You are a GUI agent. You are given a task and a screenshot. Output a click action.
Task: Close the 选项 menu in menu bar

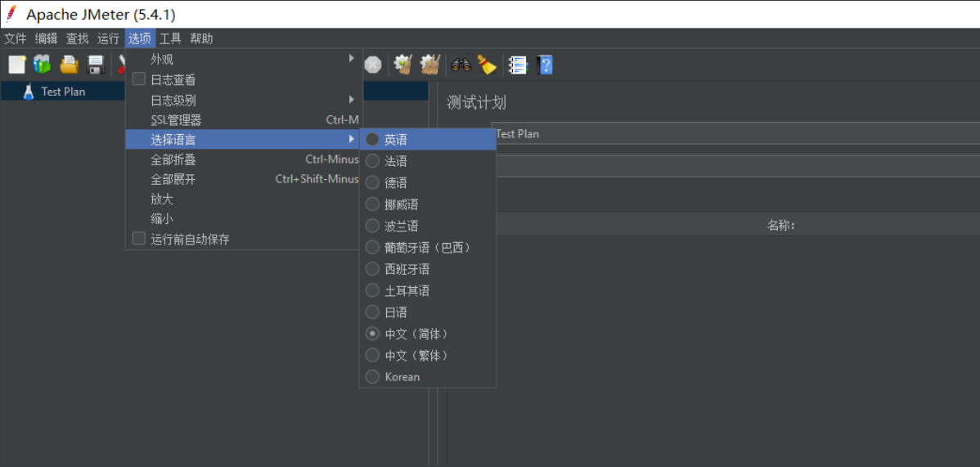tap(140, 38)
